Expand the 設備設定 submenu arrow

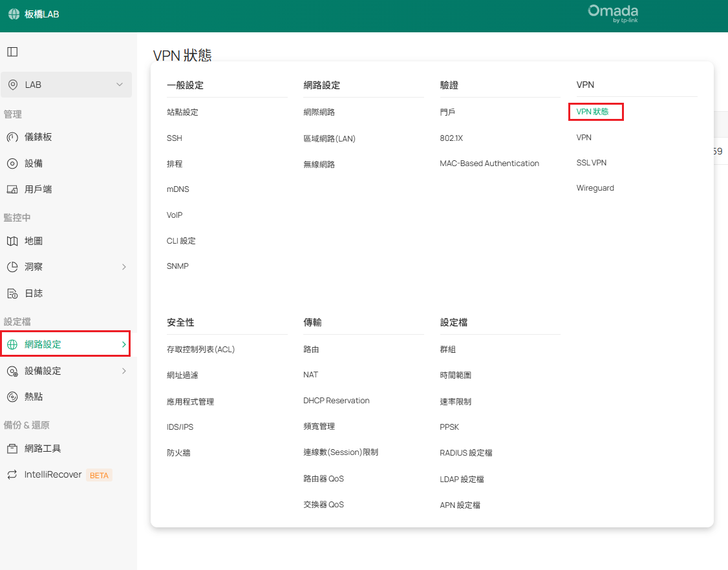(124, 371)
